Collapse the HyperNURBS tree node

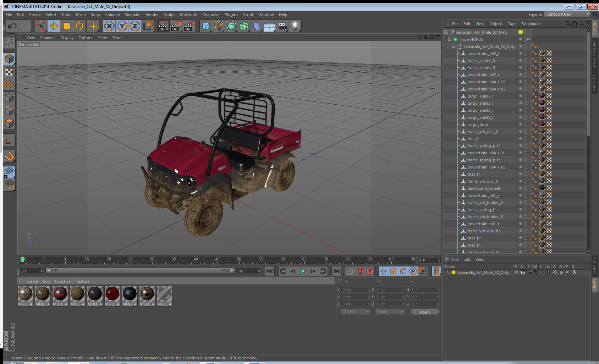(450, 39)
